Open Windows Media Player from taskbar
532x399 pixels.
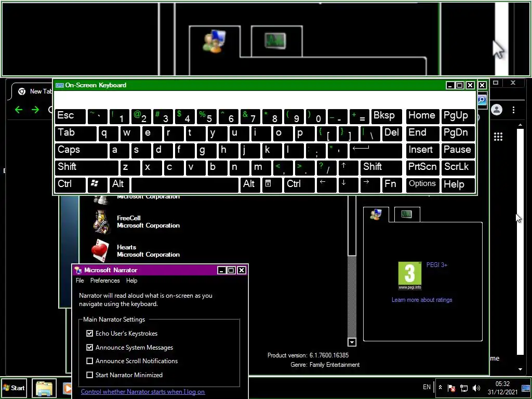[67, 388]
